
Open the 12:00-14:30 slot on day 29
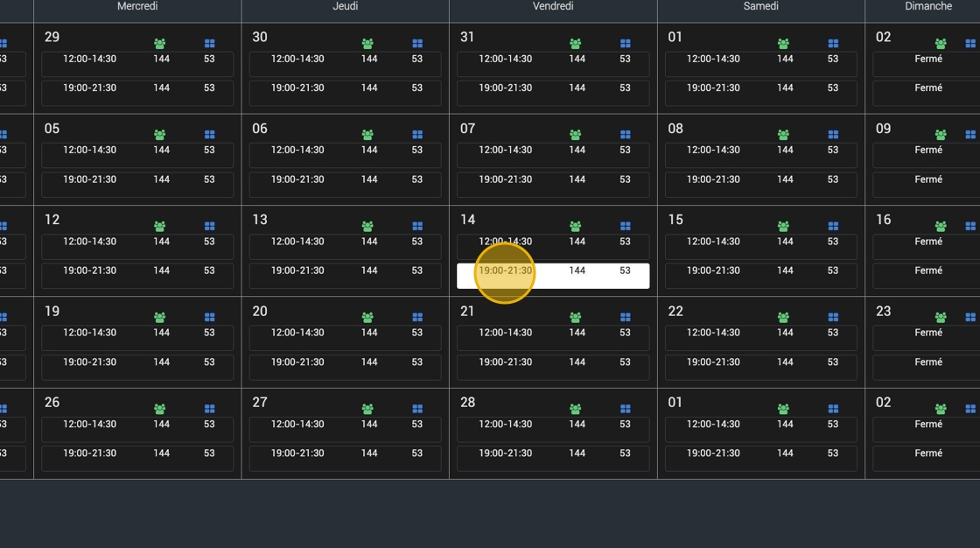point(137,65)
